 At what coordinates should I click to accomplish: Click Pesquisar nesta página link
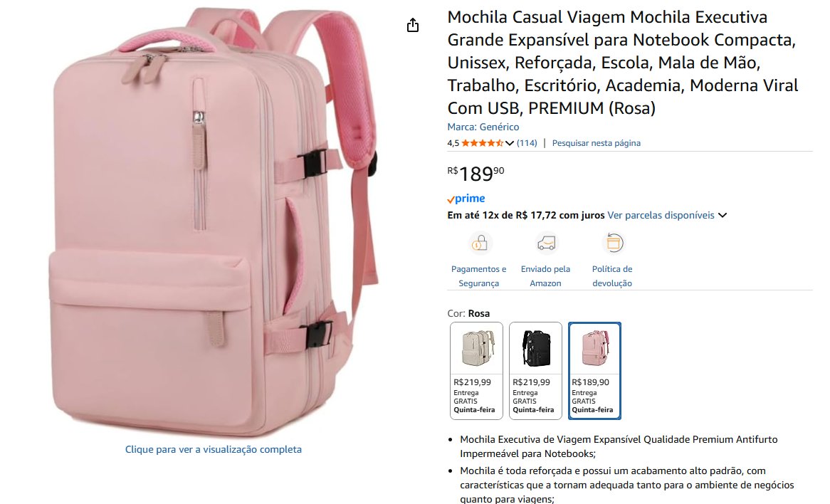596,143
